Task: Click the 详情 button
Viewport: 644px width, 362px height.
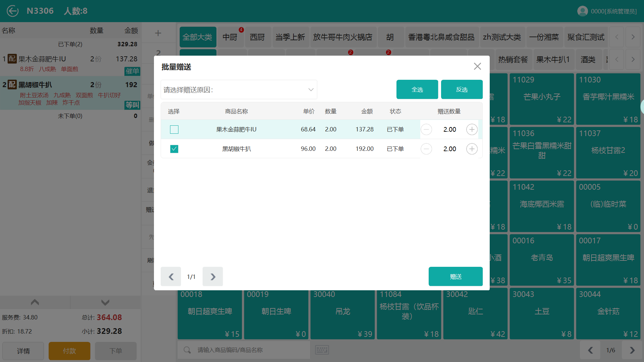Action: (23, 351)
